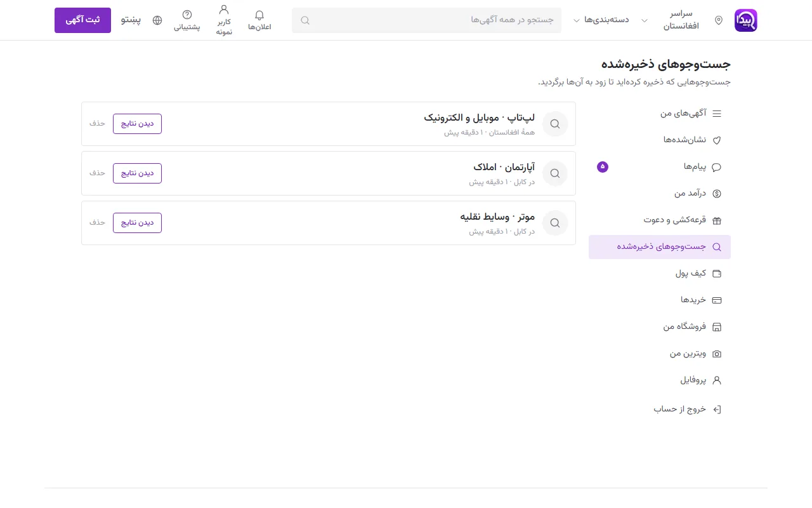Click the list icon beside آگهی‌های من
The height and width of the screenshot is (508, 812).
pyautogui.click(x=717, y=114)
